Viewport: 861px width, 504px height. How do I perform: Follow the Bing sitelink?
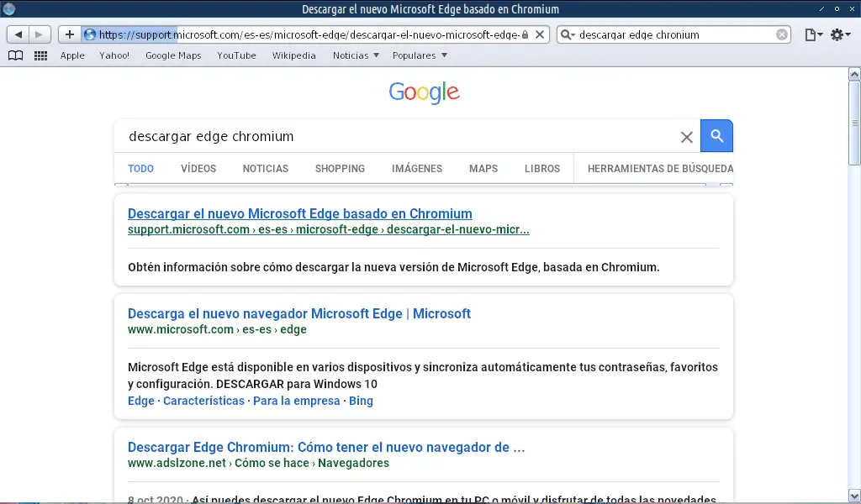pos(361,401)
